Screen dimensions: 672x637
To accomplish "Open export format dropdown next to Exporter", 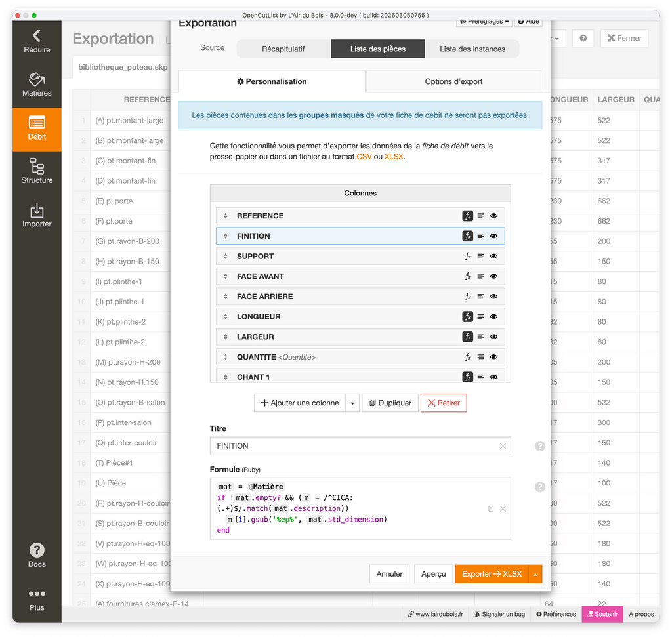I will click(535, 574).
